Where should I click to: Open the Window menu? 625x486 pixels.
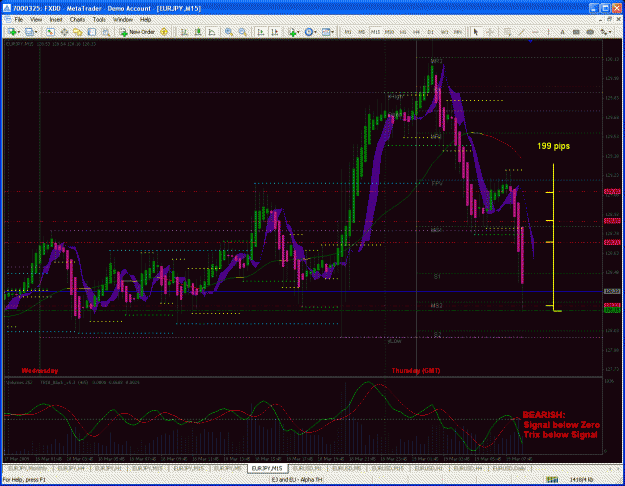point(123,20)
